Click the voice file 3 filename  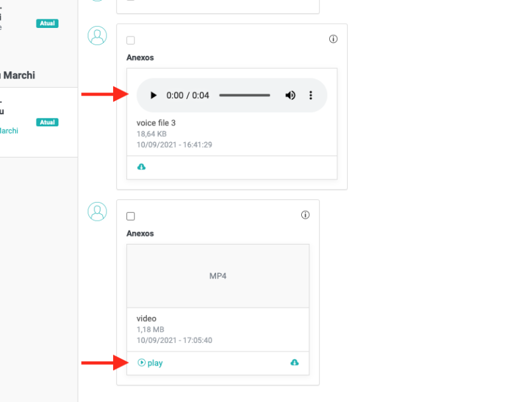156,123
